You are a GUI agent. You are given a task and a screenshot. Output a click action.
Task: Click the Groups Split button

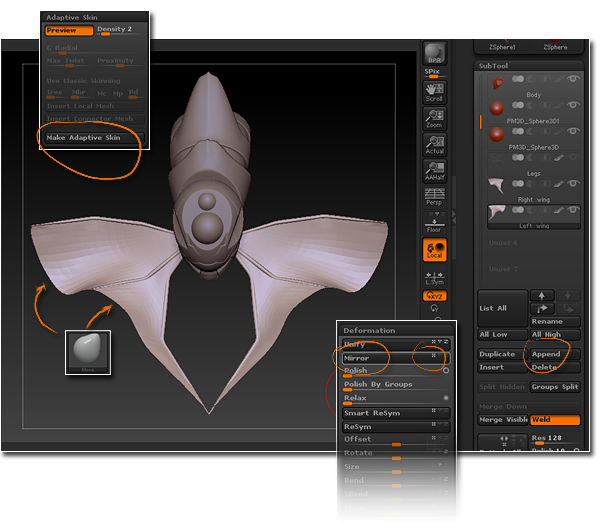coord(555,387)
